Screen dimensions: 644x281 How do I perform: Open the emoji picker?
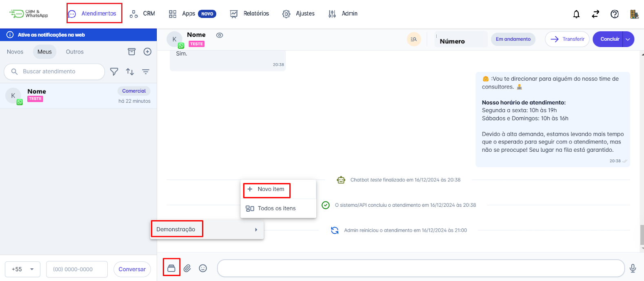203,268
